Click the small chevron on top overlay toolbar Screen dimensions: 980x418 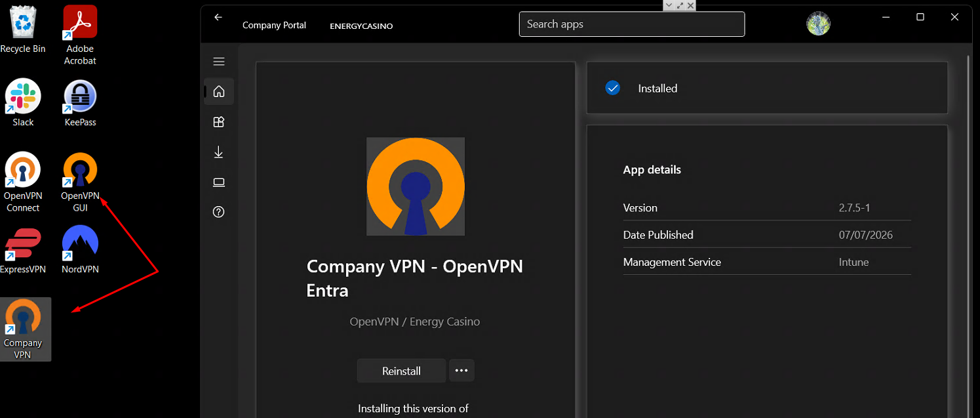click(x=669, y=5)
